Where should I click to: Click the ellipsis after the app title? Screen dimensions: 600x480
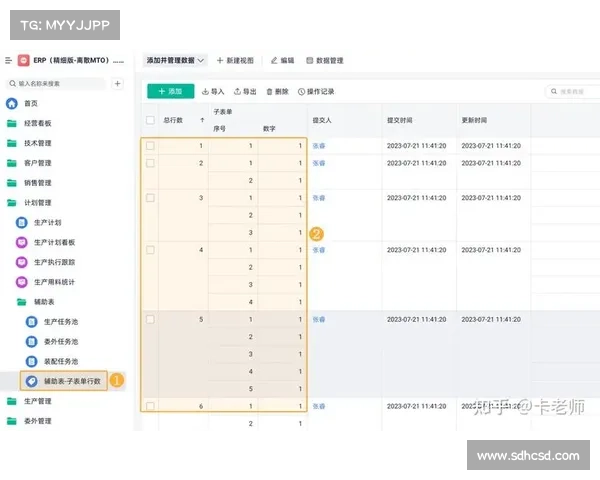tap(118, 61)
